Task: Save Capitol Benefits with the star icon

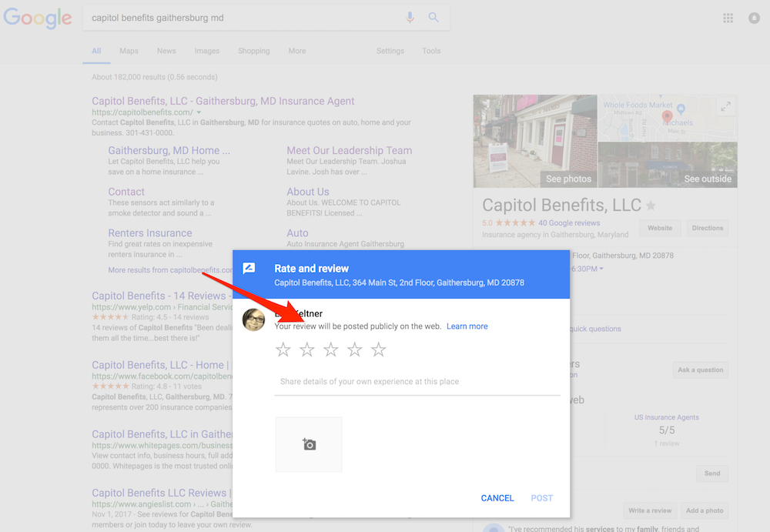Action: tap(651, 206)
